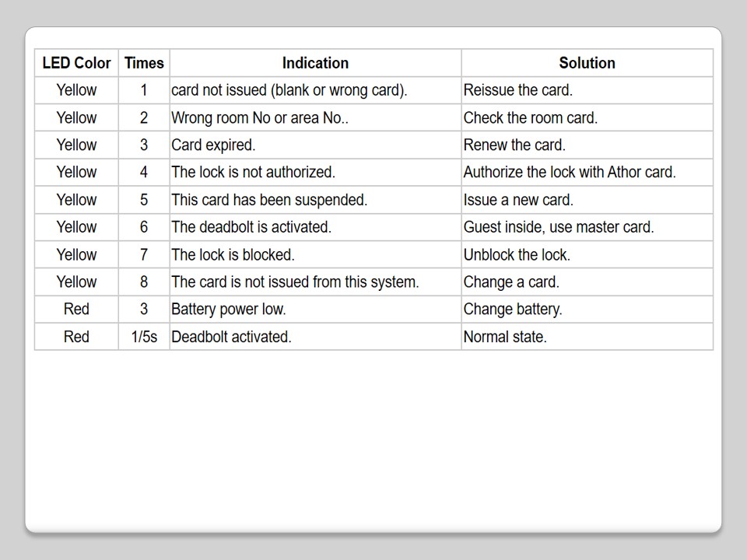747x560 pixels.
Task: Select 'The deadbolt is activated.' cell
Action: coord(251,227)
